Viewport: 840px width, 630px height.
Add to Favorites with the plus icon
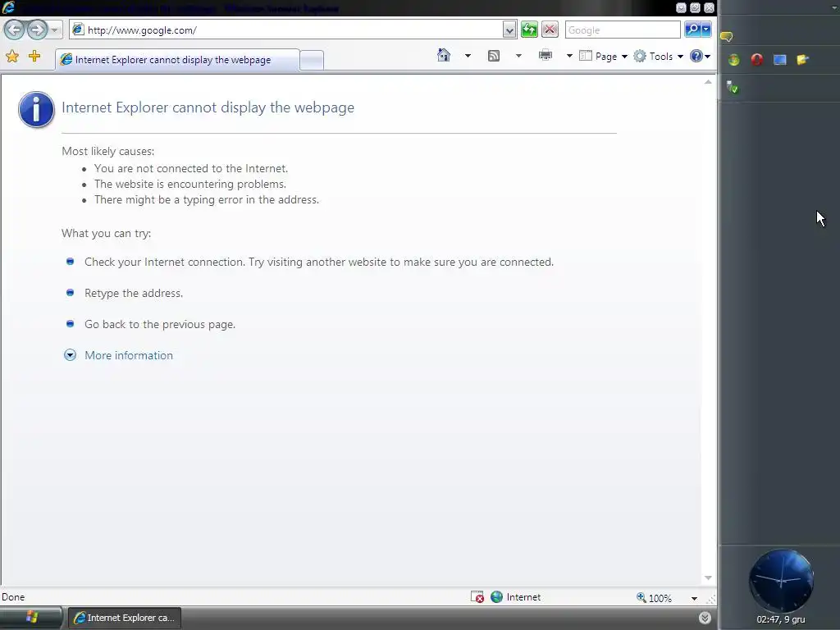coord(34,56)
